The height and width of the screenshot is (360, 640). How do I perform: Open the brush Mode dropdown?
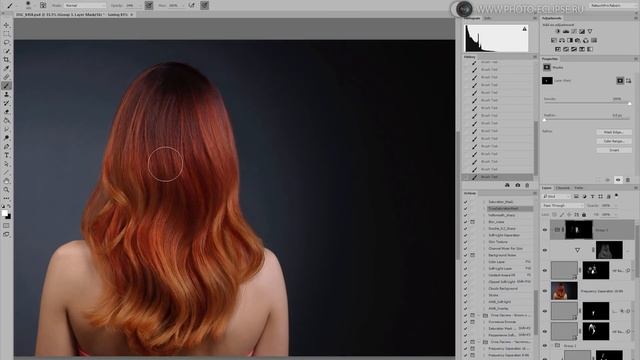(x=85, y=5)
